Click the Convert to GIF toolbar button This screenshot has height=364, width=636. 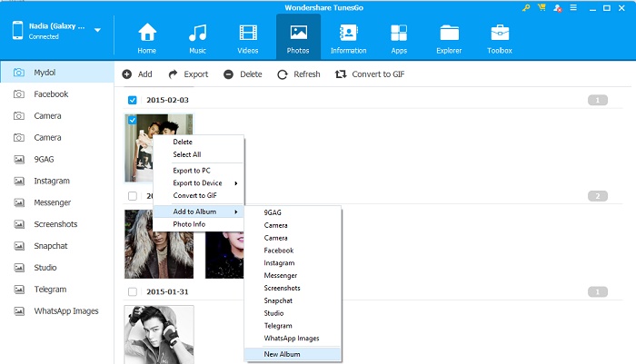click(x=370, y=74)
